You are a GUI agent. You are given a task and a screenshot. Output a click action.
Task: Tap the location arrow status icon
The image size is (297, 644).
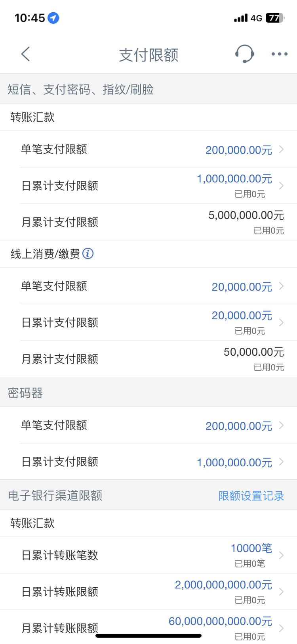53,18
